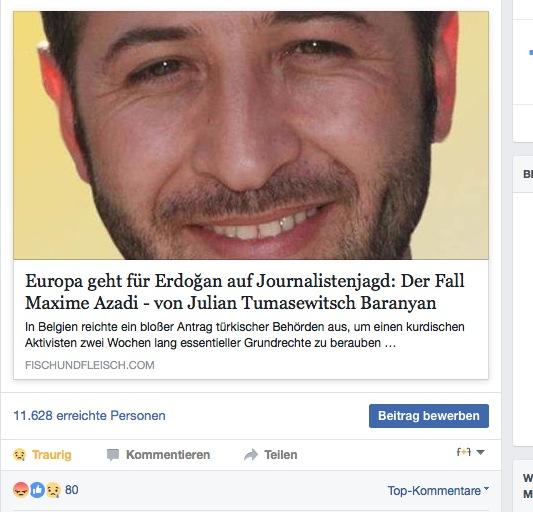Click the 80 reactions count
This screenshot has width=533, height=512.
72,490
